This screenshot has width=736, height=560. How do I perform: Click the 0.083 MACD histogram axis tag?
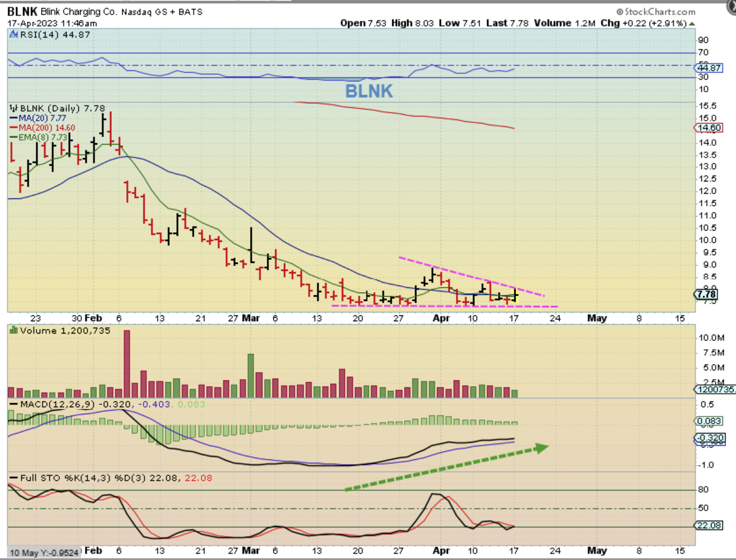[709, 421]
